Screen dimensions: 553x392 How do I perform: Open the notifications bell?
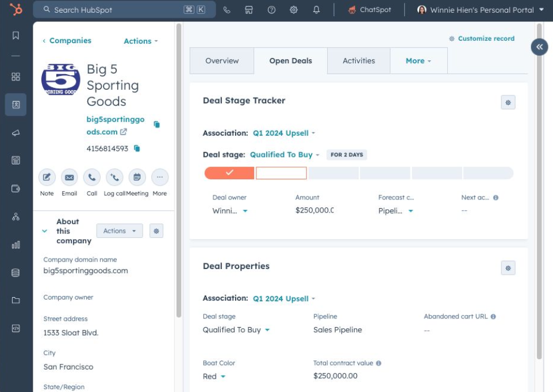tap(316, 10)
